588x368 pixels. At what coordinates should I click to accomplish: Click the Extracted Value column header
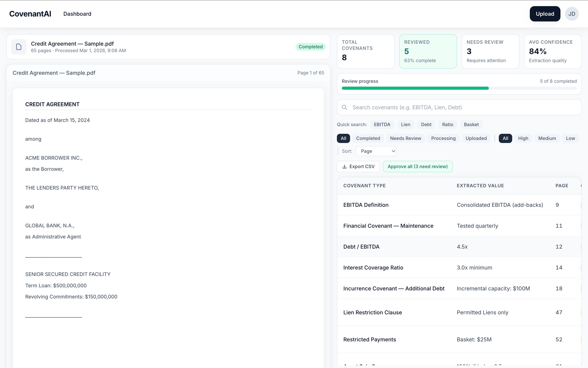(x=480, y=186)
